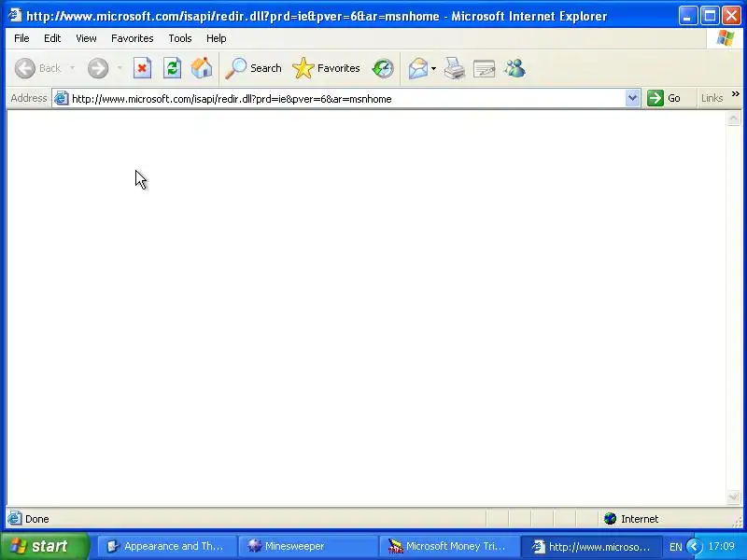
Task: Click the Edit page toolbar icon
Action: 484,68
